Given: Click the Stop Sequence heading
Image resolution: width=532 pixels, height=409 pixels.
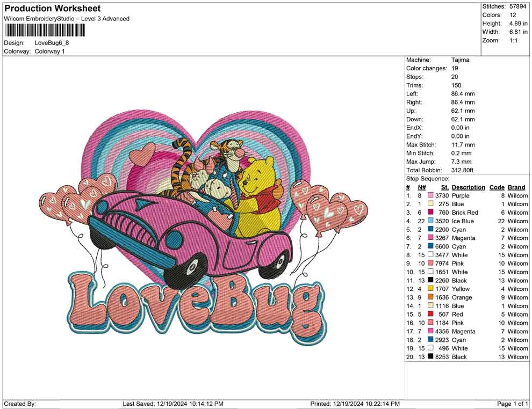Looking at the screenshot, I should 428,179.
